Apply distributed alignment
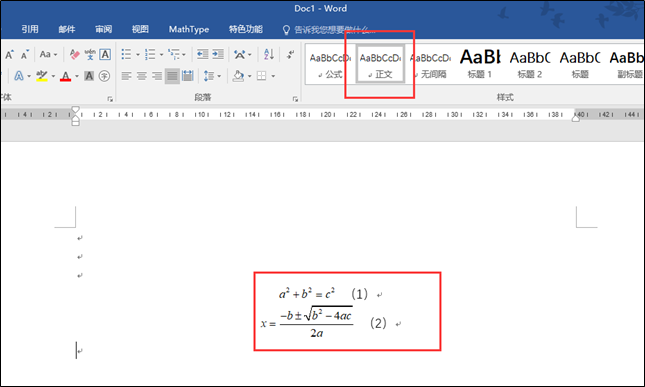 click(x=188, y=76)
